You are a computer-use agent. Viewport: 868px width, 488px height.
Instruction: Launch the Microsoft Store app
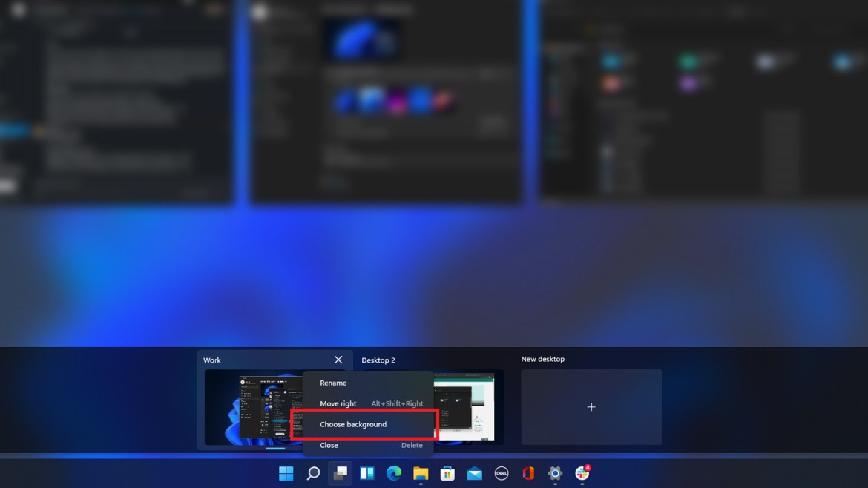(x=447, y=472)
